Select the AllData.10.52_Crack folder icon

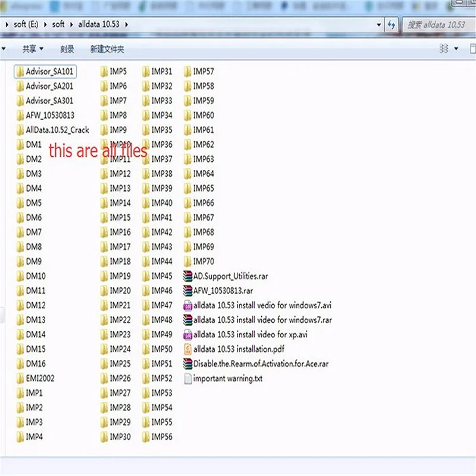coord(20,130)
